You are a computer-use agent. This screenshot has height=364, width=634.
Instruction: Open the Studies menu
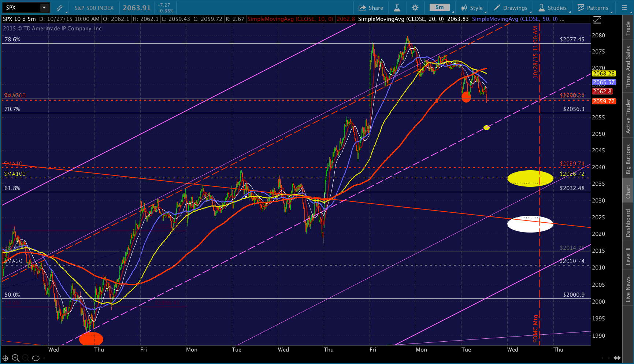pyautogui.click(x=553, y=8)
